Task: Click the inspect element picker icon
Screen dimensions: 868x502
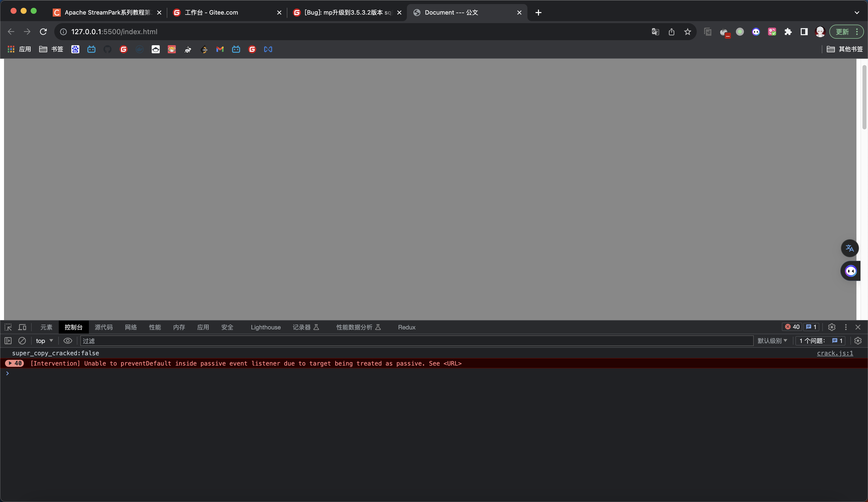Action: (8, 327)
